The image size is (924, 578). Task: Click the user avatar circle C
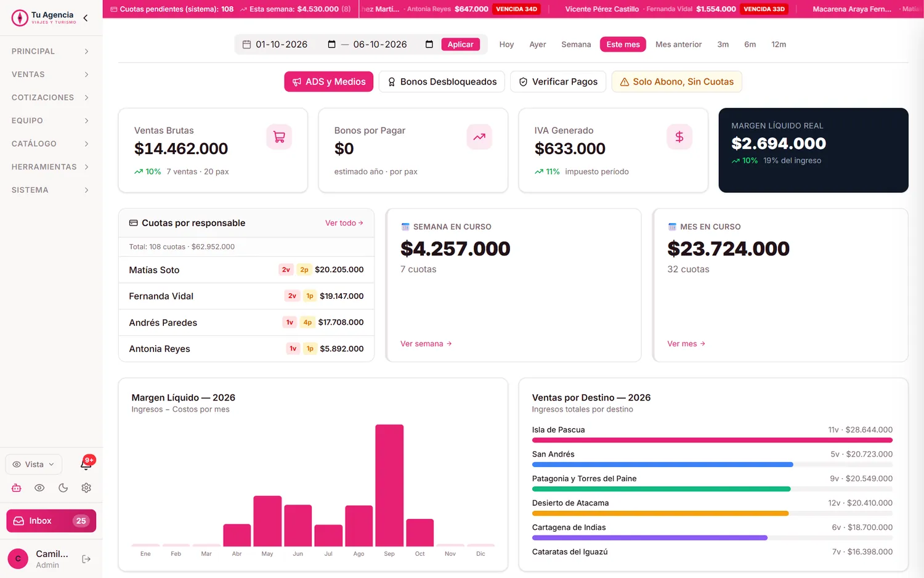pyautogui.click(x=18, y=559)
